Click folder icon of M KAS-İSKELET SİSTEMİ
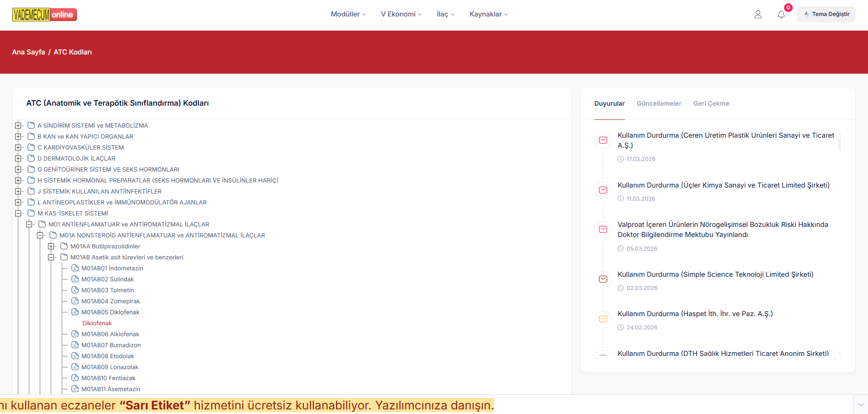Screen dimensions: 868x414 (31, 213)
